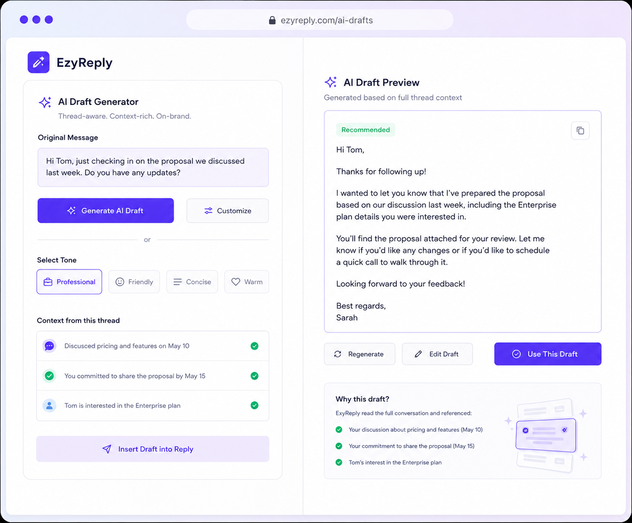
Task: Click the chat bubble icon for May 10 discussion
Action: (49, 346)
